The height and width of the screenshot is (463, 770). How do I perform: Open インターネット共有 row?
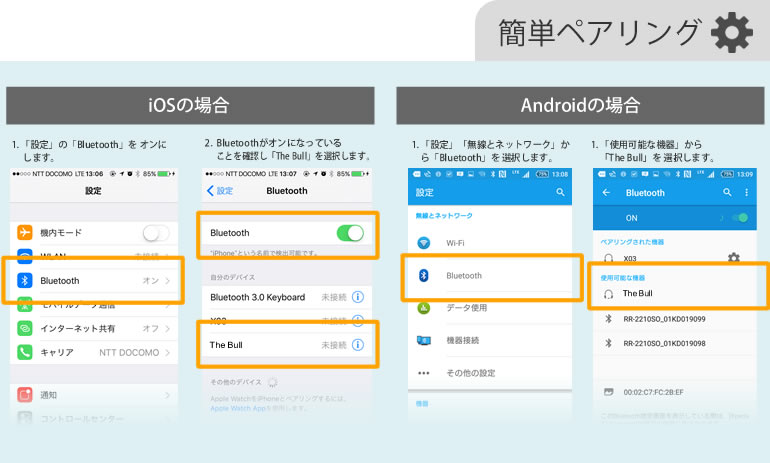[x=94, y=328]
